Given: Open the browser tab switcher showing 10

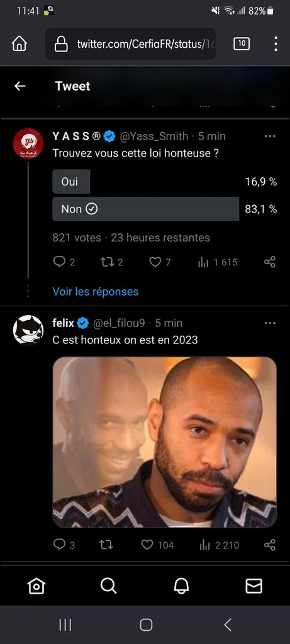Looking at the screenshot, I should (242, 43).
